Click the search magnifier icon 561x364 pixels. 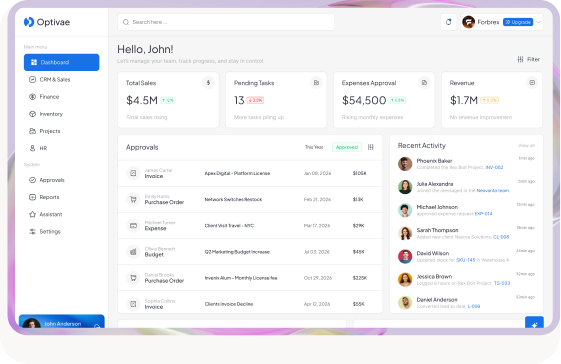click(x=126, y=22)
